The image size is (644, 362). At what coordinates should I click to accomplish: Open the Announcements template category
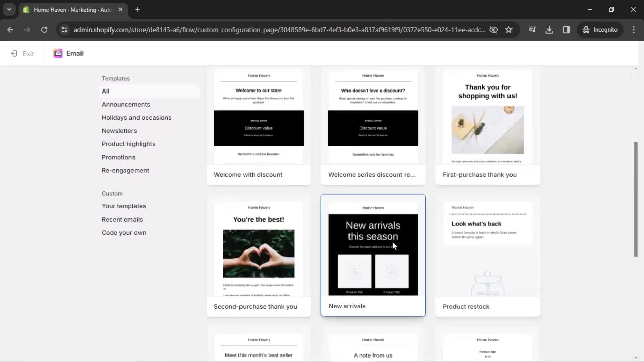126,104
